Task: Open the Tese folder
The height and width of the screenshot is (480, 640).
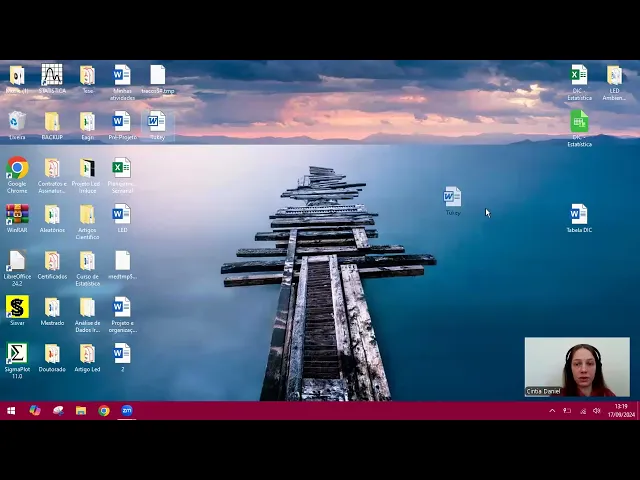Action: click(87, 79)
